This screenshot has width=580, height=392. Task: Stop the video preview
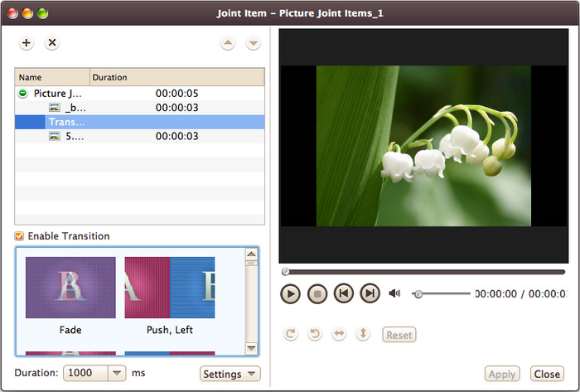(317, 293)
